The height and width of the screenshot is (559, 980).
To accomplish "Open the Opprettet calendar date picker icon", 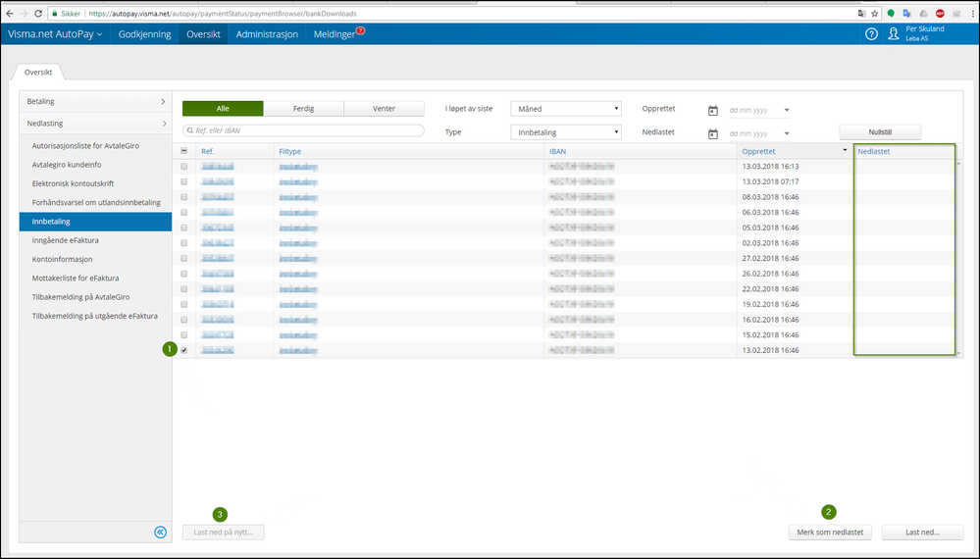I will pos(712,111).
